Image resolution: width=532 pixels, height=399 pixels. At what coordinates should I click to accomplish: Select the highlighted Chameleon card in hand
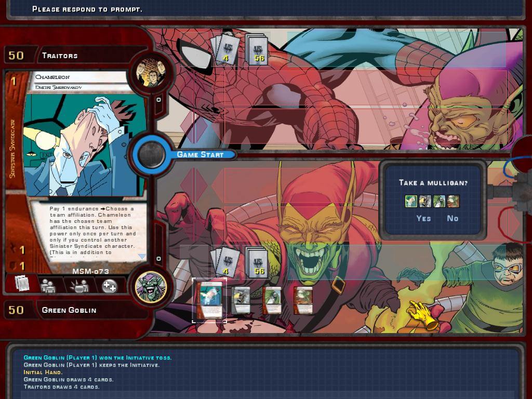(209, 300)
